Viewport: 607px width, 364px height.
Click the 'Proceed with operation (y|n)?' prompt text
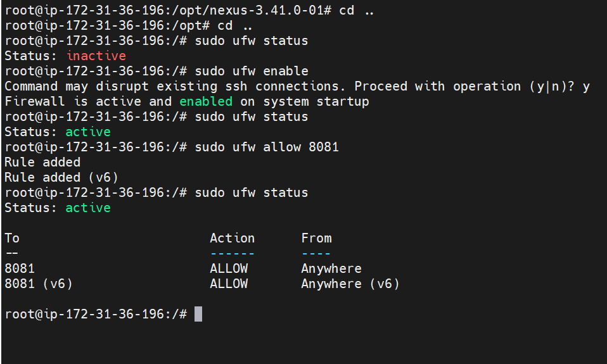pyautogui.click(x=464, y=86)
